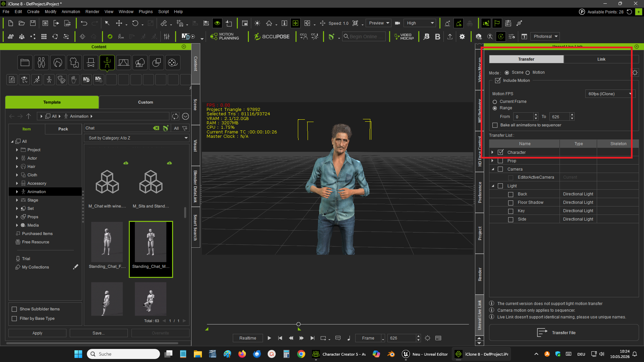Enable Bake all animations to sequencer

point(495,125)
